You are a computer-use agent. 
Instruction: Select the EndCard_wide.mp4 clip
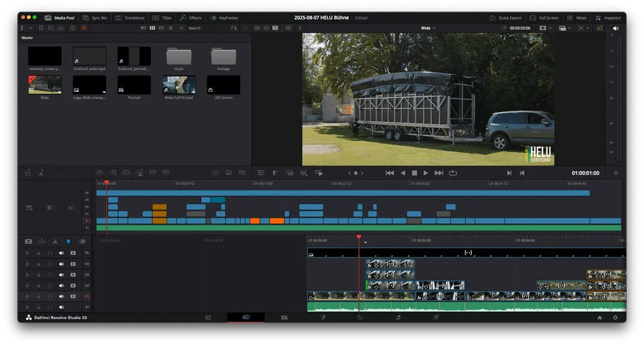pos(89,56)
